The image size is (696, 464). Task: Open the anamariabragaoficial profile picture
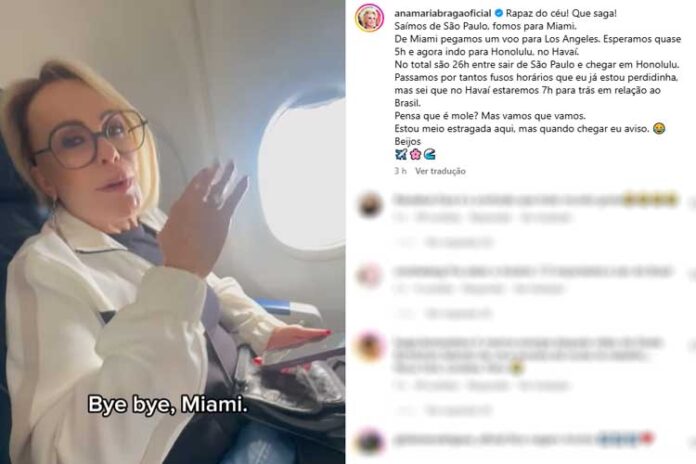pos(369,18)
